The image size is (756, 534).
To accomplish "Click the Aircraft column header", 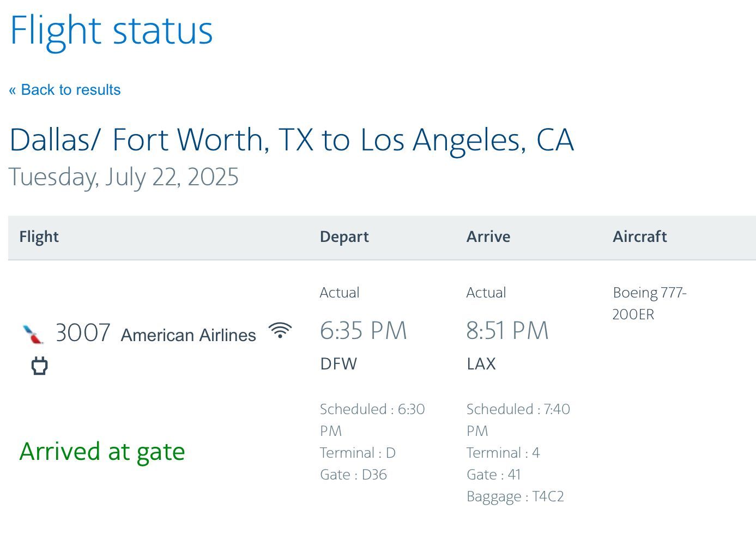I will tap(640, 236).
